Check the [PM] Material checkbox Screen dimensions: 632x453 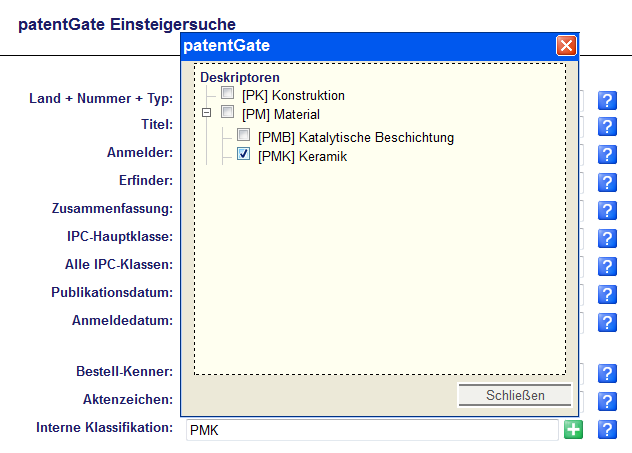227,112
